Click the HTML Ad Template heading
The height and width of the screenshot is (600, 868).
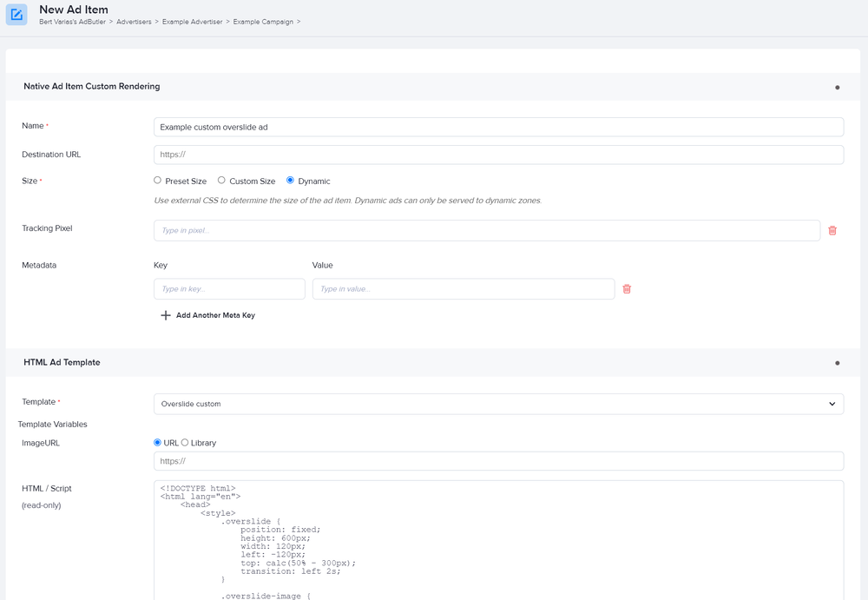pyautogui.click(x=62, y=362)
